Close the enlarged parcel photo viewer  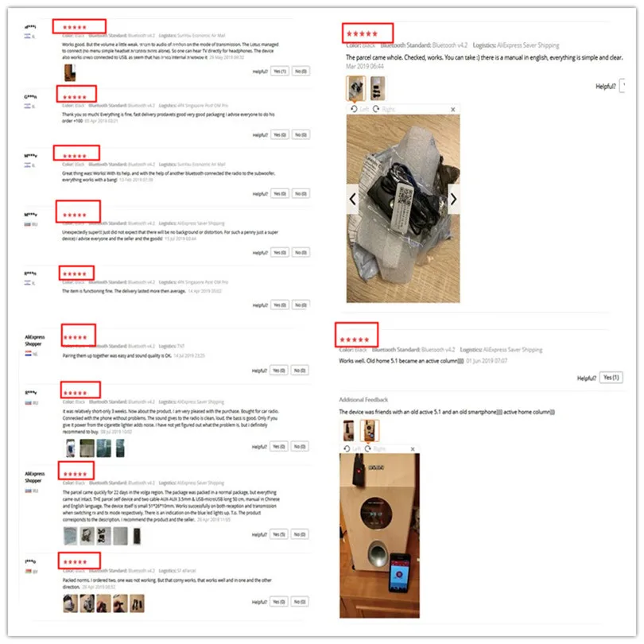452,109
